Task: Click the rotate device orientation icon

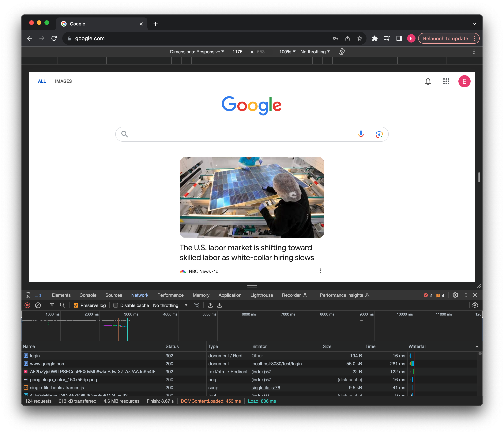Action: [x=341, y=52]
